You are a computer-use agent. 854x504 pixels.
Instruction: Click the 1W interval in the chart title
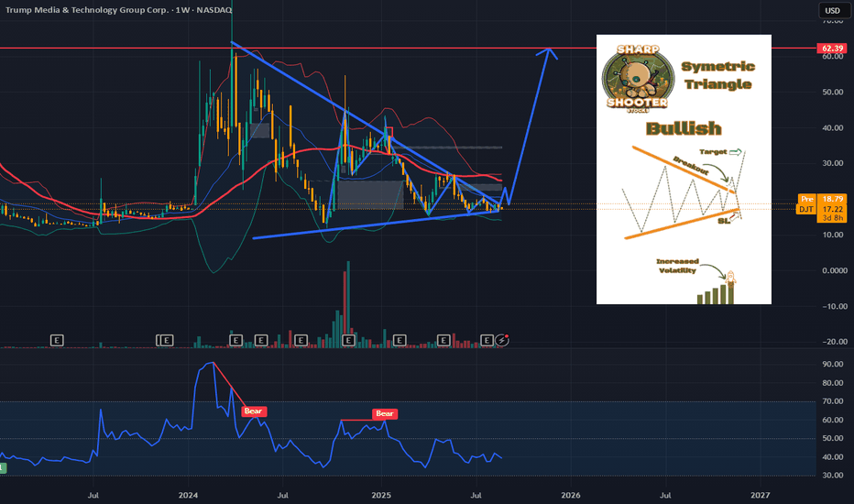pyautogui.click(x=182, y=10)
